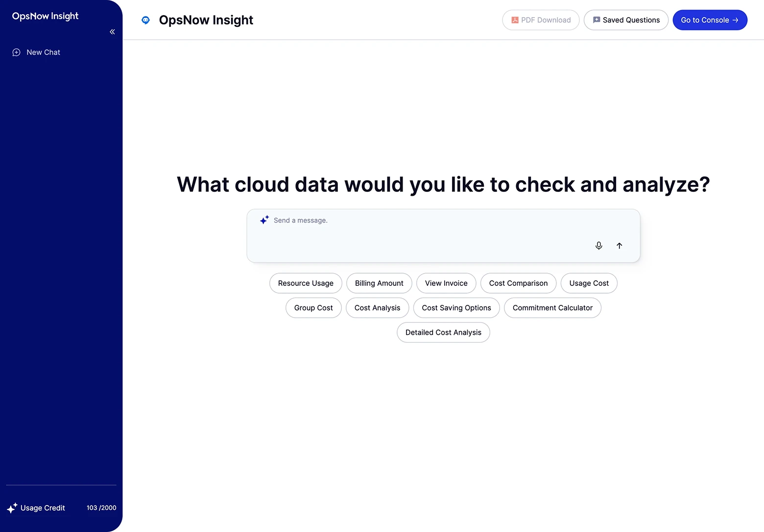Image resolution: width=764 pixels, height=532 pixels.
Task: Start a New Chat
Action: click(36, 52)
